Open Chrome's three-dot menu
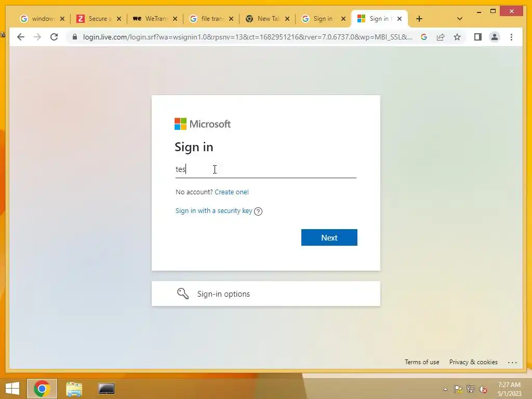Viewport: 532px width, 399px height. coord(511,37)
